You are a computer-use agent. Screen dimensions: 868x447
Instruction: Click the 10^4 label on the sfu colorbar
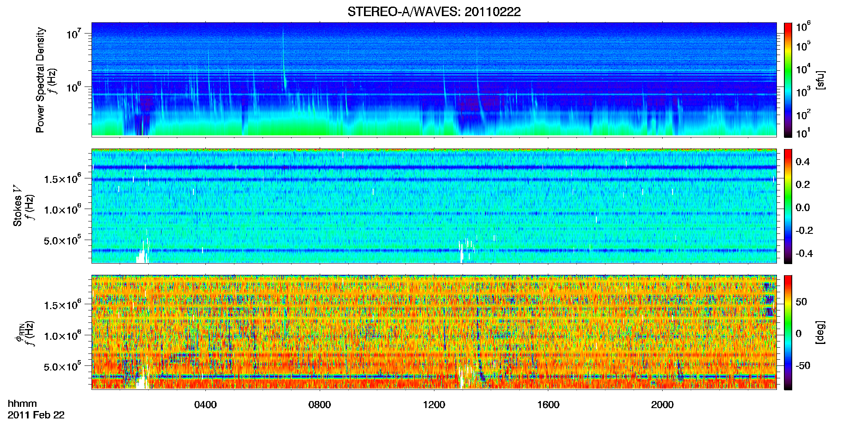pos(803,70)
